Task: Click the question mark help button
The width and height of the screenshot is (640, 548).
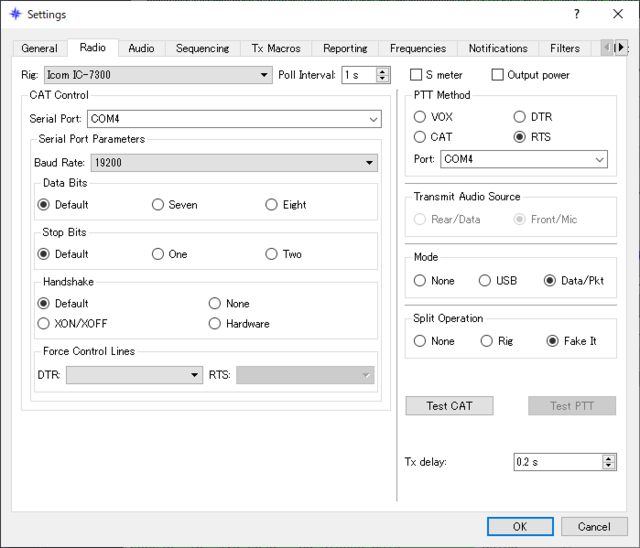Action: point(576,14)
